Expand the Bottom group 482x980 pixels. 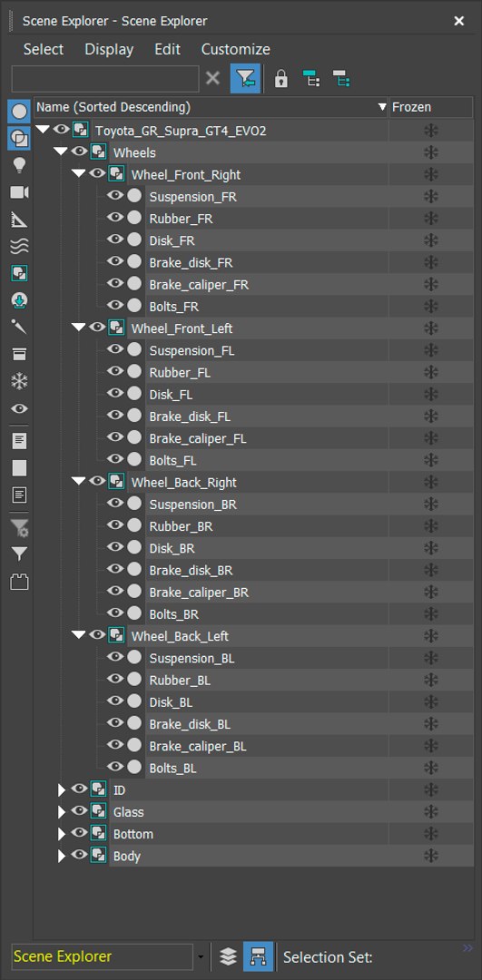point(61,835)
